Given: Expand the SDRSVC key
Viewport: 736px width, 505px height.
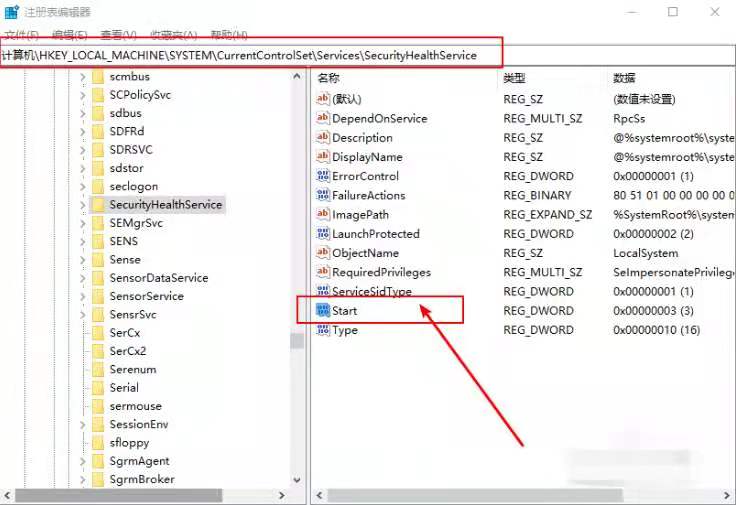Looking at the screenshot, I should coord(83,150).
